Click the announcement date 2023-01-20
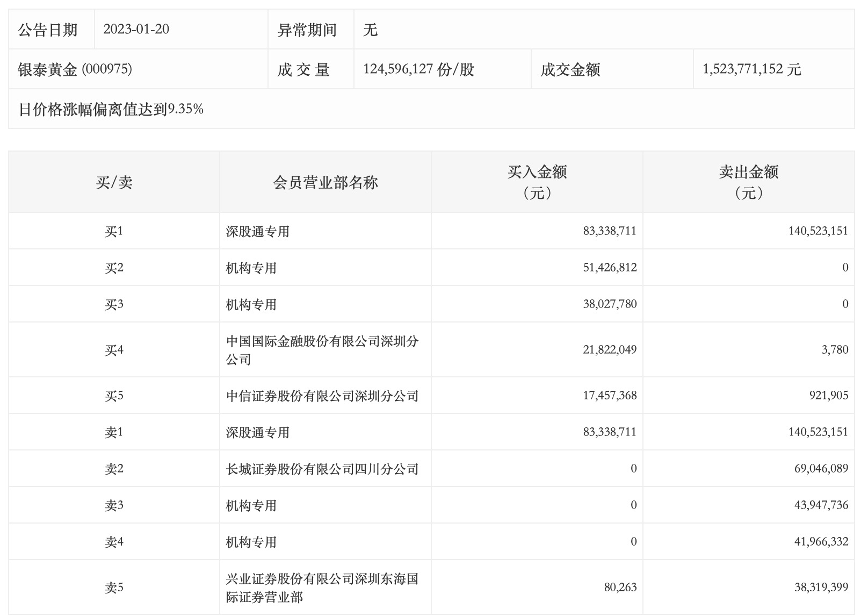 click(136, 30)
